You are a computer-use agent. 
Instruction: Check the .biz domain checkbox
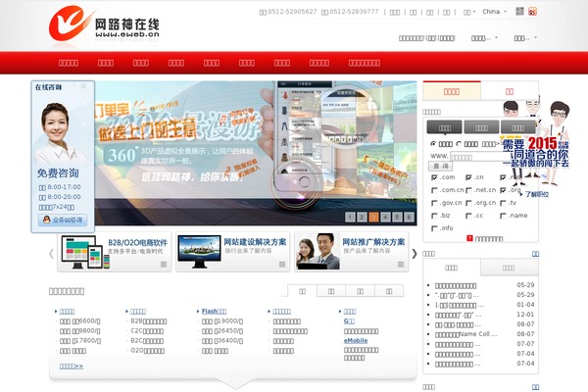click(x=434, y=216)
